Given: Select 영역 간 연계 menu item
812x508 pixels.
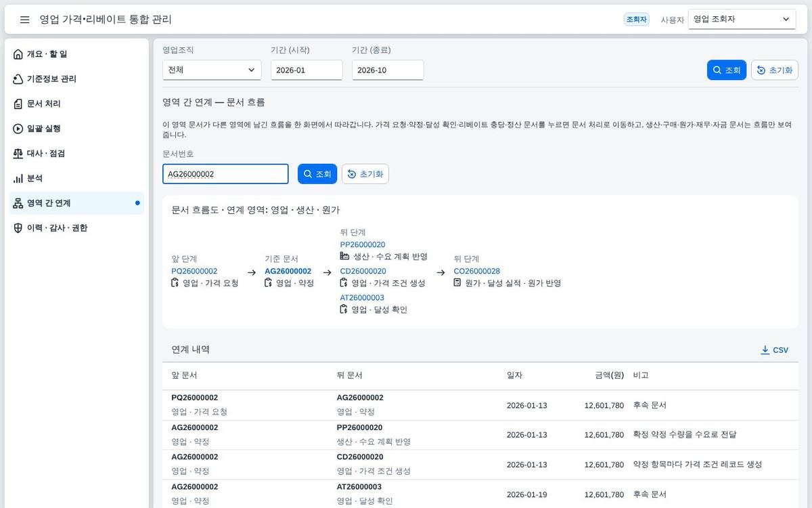Looking at the screenshot, I should tap(76, 203).
